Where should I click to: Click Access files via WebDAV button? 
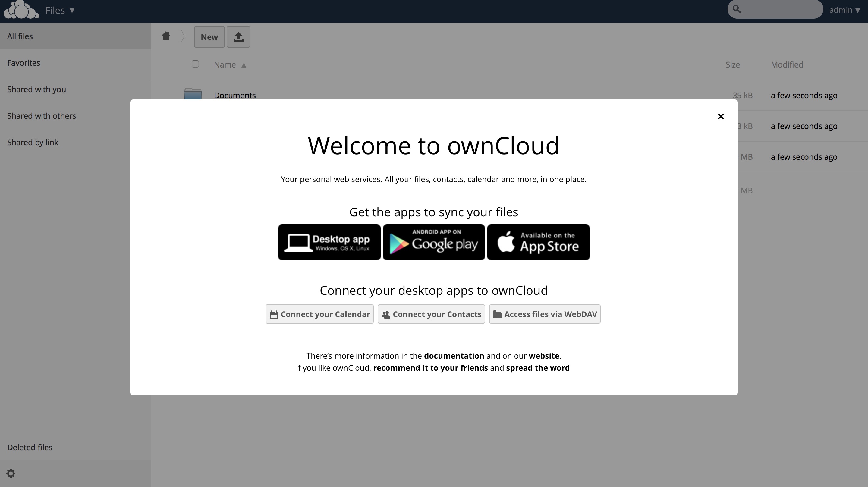pos(545,314)
